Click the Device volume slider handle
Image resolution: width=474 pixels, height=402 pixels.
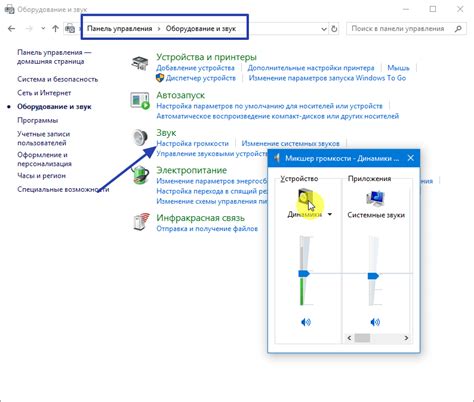[x=304, y=274]
